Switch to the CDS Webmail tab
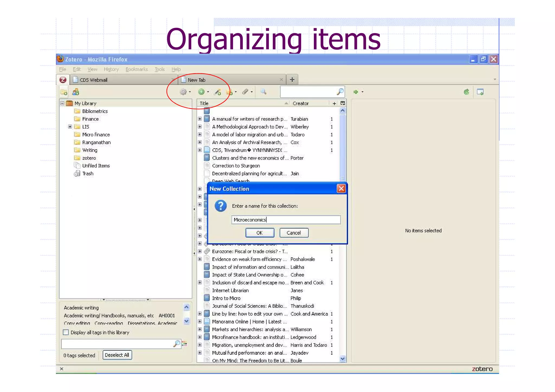 pyautogui.click(x=124, y=80)
